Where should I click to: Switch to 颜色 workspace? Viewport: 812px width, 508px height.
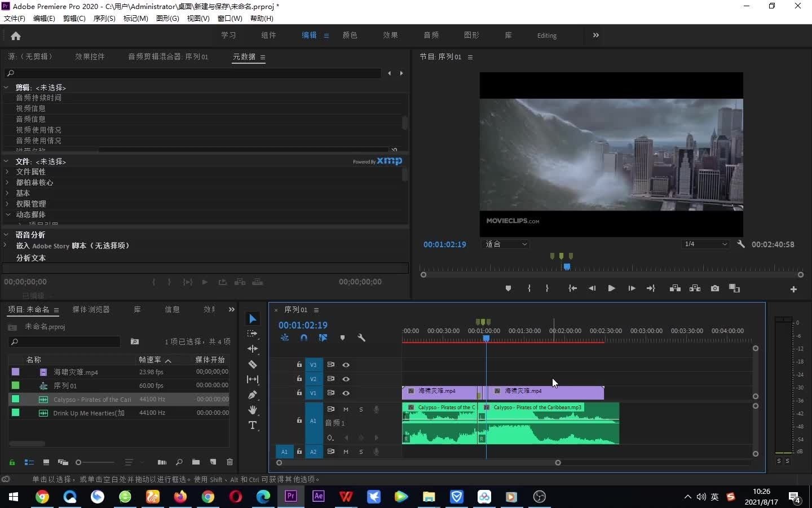(x=350, y=35)
